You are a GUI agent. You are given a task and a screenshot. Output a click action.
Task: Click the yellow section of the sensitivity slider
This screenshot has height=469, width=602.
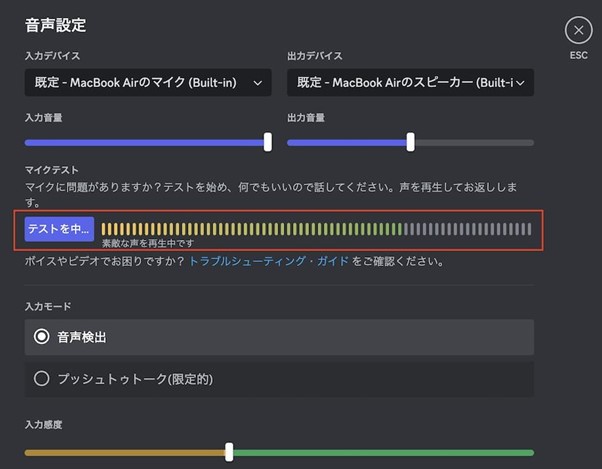point(125,453)
